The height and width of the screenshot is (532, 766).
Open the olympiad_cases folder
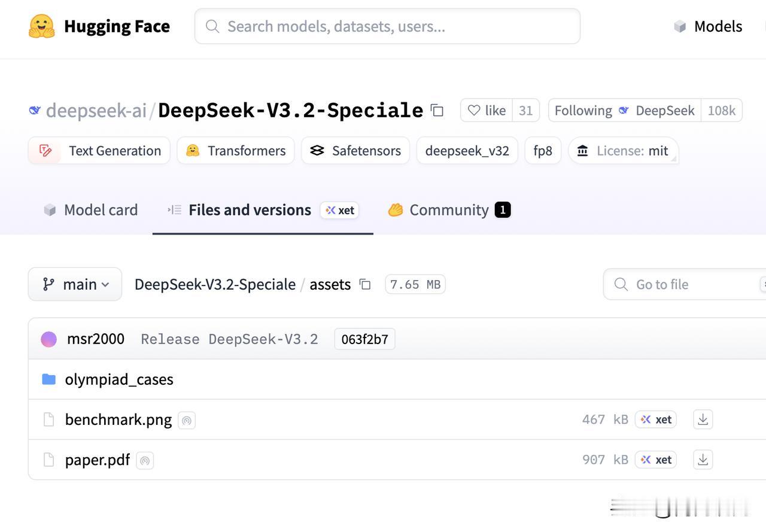(x=119, y=379)
